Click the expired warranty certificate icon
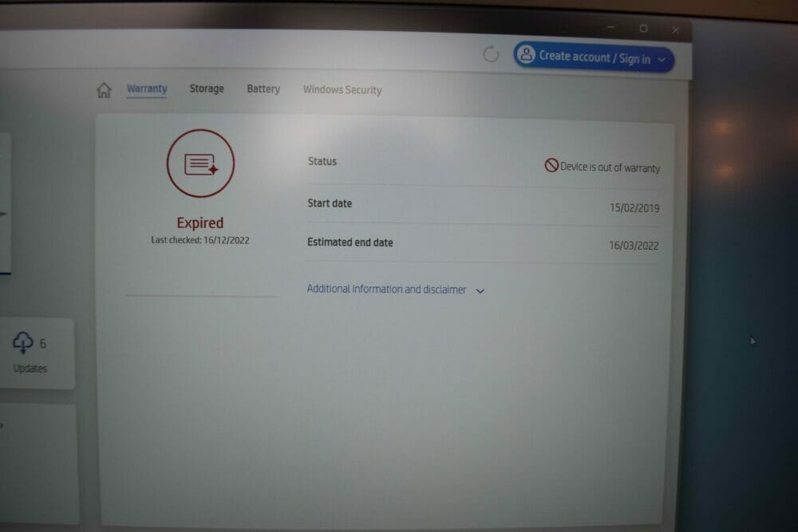This screenshot has height=532, width=798. point(200,164)
